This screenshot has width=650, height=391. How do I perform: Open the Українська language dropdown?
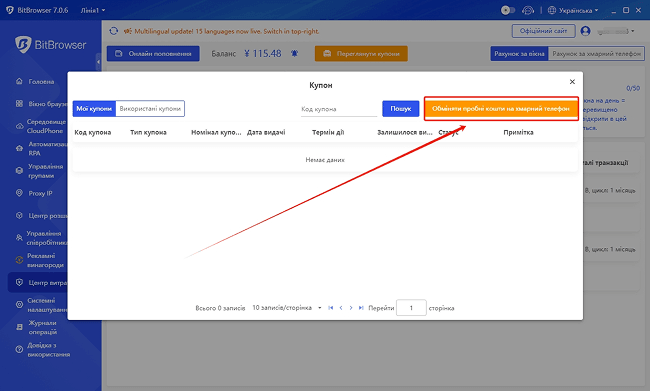point(573,10)
